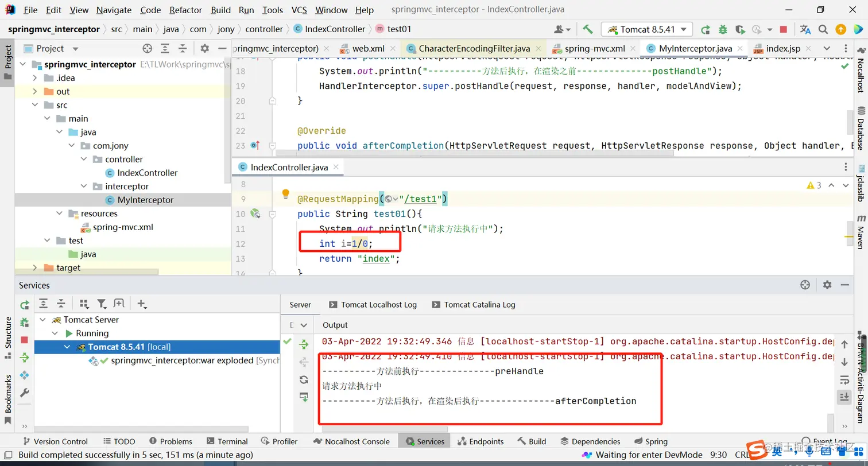Open Project panel settings gear
The width and height of the screenshot is (868, 466).
coord(205,49)
